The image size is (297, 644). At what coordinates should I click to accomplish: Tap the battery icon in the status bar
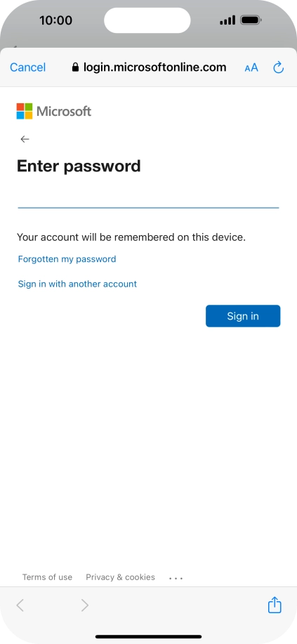pos(251,20)
